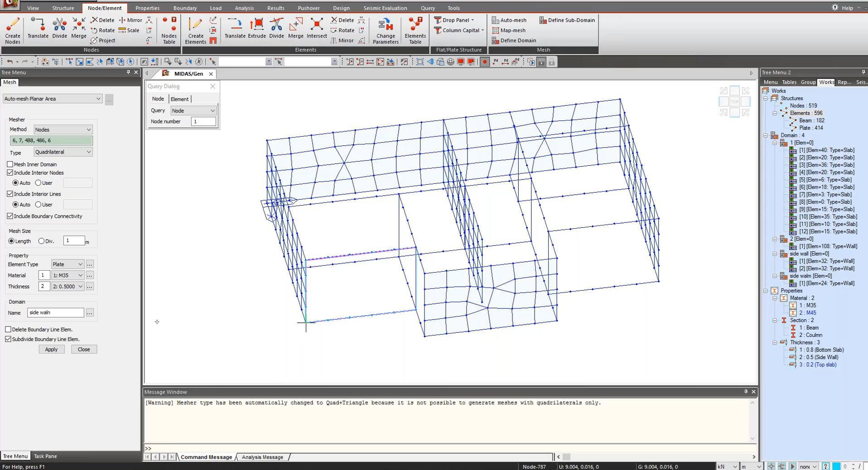Open Auto-mesh Planar Area dropdown
868x470 pixels.
[x=53, y=99]
